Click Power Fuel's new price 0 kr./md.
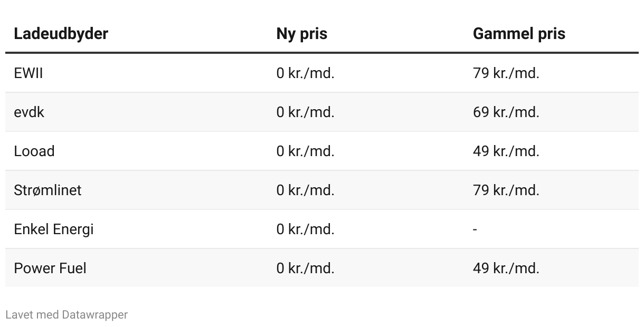 (305, 268)
